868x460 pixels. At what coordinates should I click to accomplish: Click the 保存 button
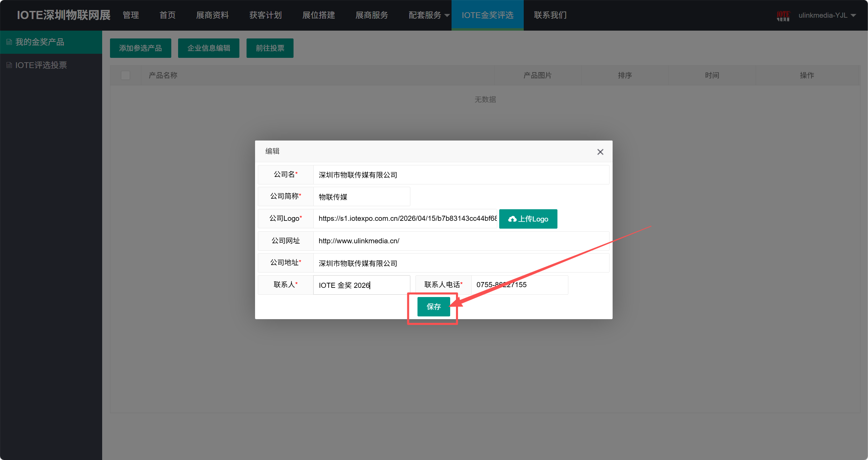[433, 307]
